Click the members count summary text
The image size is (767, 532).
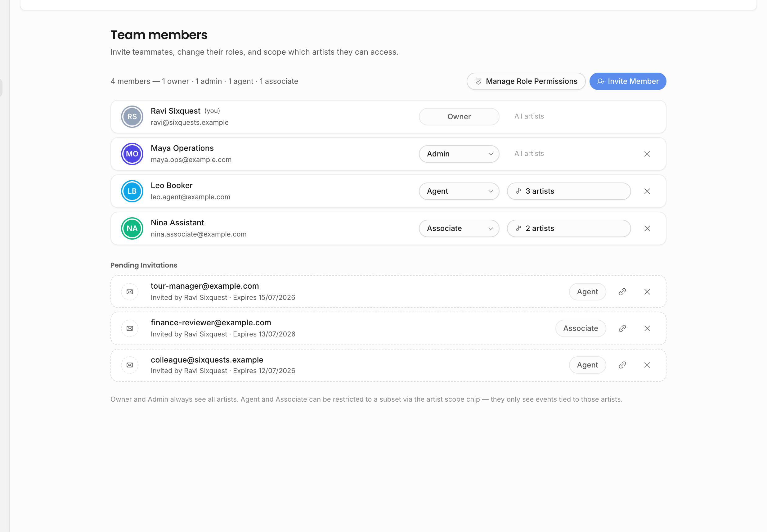click(204, 81)
